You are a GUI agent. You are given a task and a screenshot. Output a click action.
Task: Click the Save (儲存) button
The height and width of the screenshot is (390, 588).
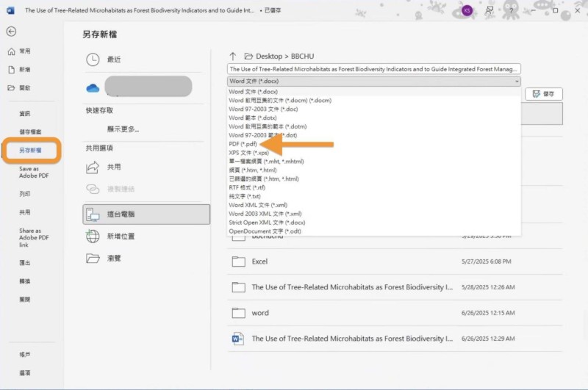544,94
